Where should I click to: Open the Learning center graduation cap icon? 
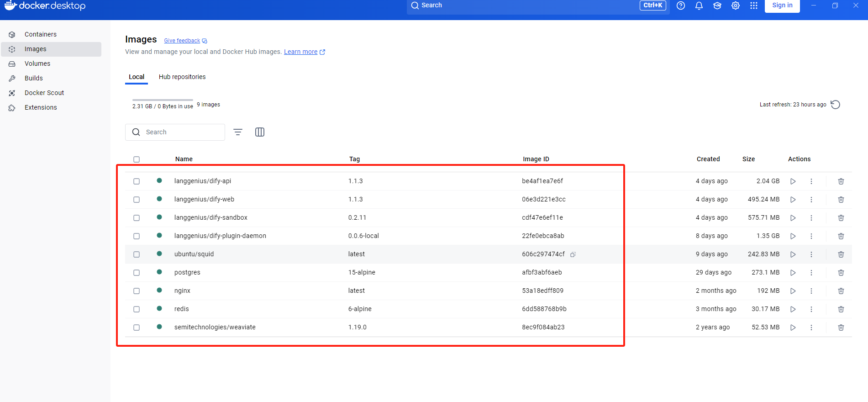pos(717,5)
